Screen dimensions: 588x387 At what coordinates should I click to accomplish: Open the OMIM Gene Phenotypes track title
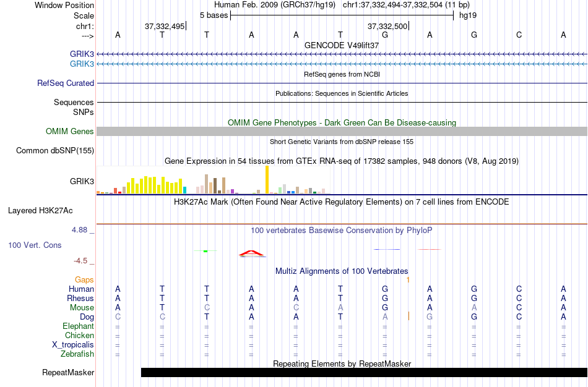click(x=342, y=122)
